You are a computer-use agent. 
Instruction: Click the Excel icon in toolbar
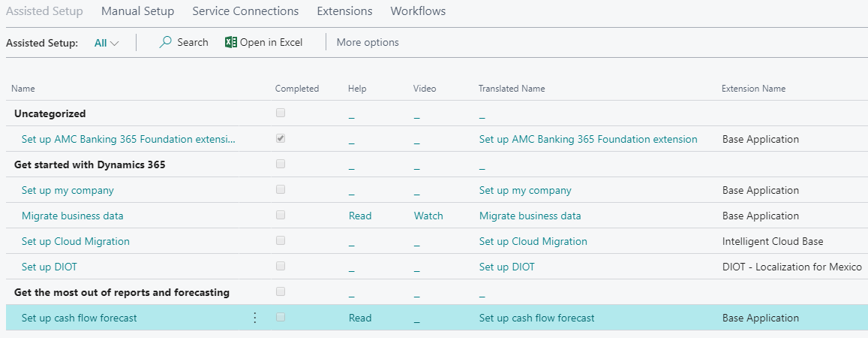point(231,43)
